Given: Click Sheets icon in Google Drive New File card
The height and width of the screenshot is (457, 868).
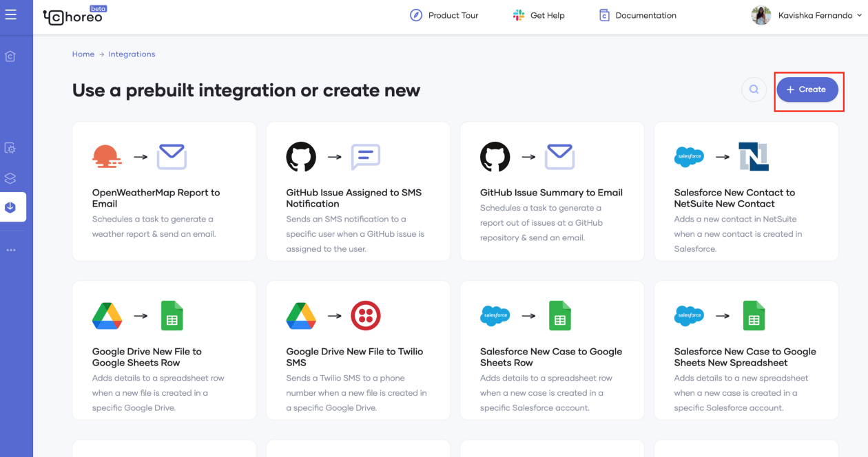Looking at the screenshot, I should 172,316.
